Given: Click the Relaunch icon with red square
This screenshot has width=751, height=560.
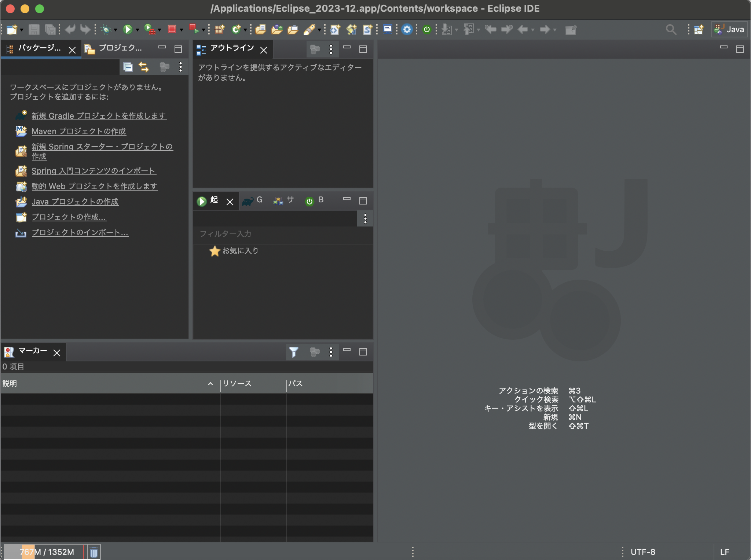Looking at the screenshot, I should 194,29.
